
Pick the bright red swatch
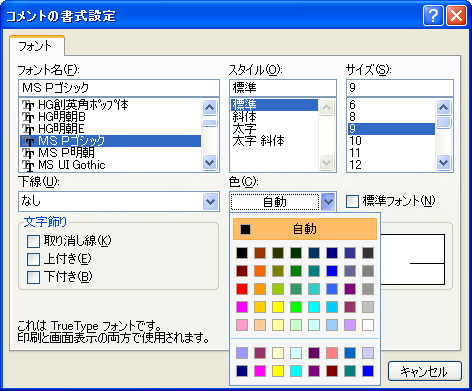(242, 289)
